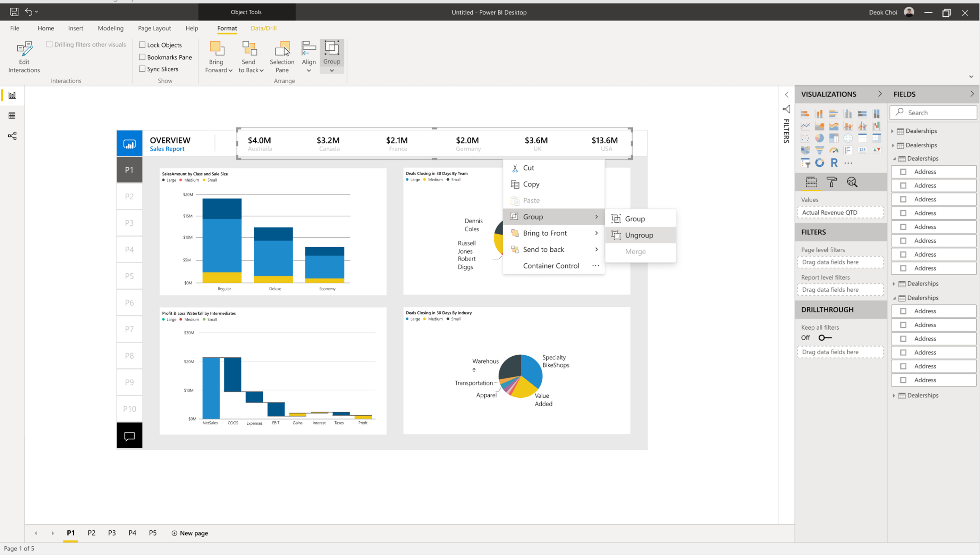Image resolution: width=980 pixels, height=555 pixels.
Task: Click the Ungroup option in context menu
Action: [639, 235]
